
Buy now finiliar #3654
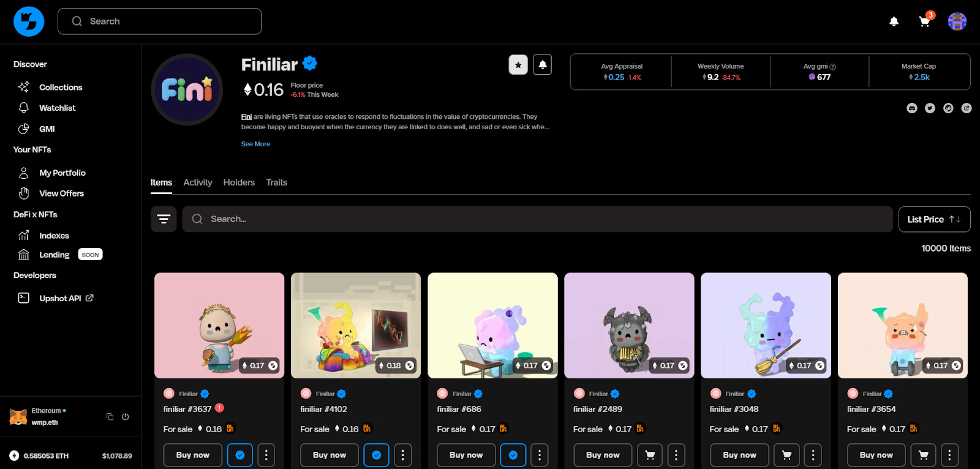pos(876,456)
